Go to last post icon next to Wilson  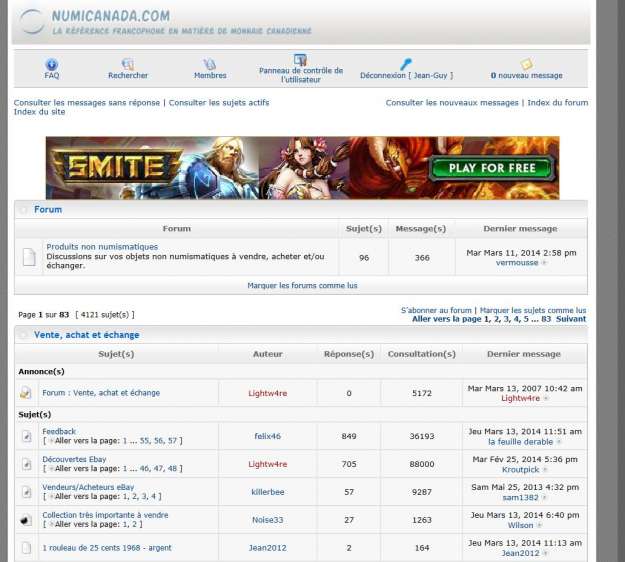click(539, 525)
